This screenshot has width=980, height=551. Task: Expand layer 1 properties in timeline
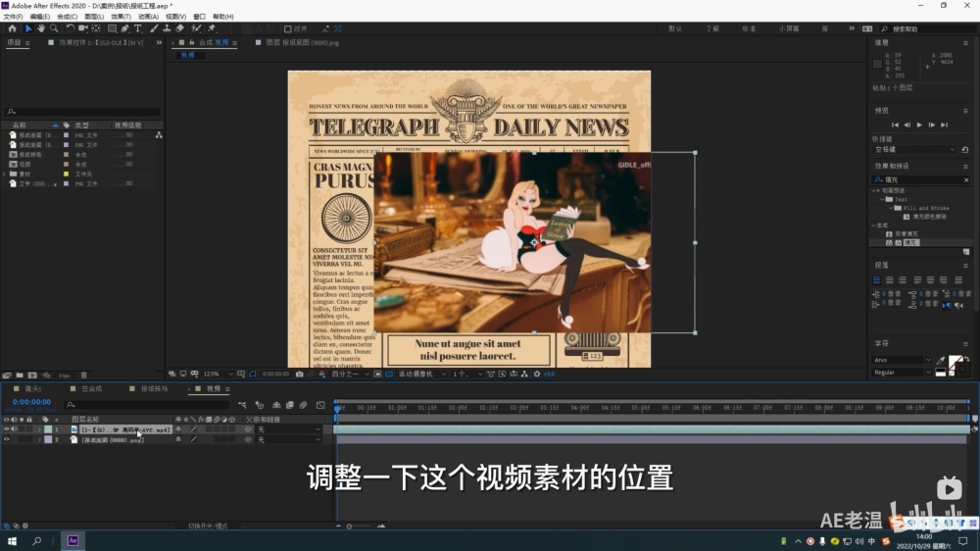pos(39,429)
